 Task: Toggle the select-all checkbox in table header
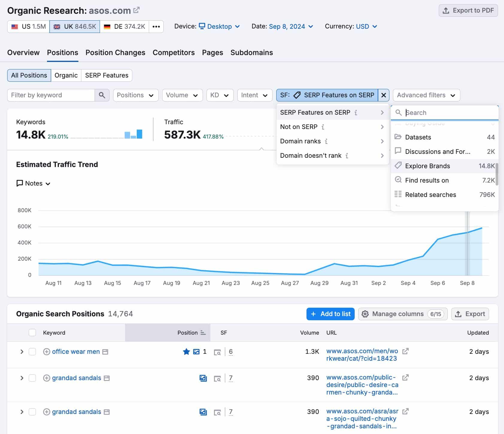(x=32, y=333)
